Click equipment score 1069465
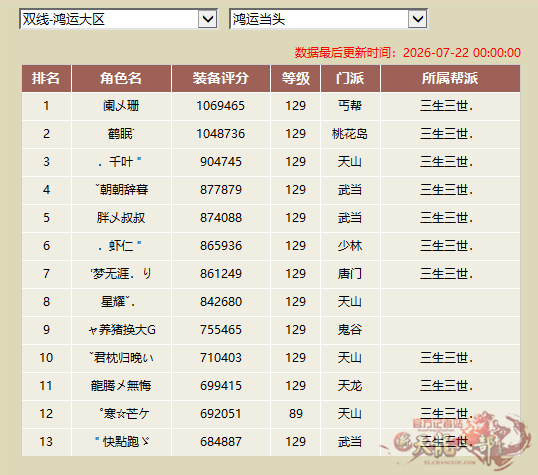 tap(221, 106)
